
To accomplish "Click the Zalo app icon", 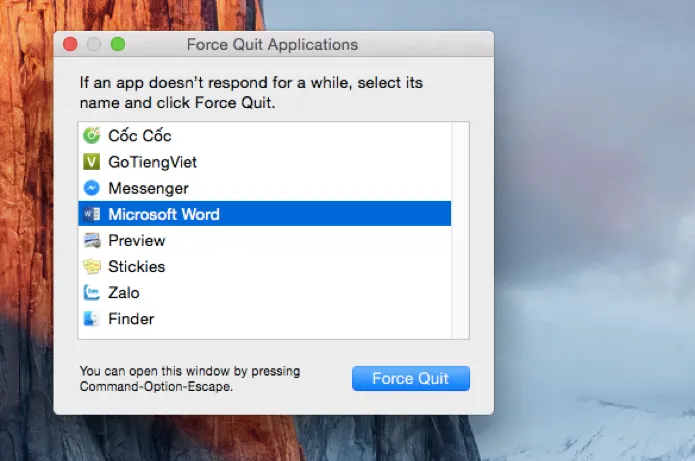I will coord(92,293).
